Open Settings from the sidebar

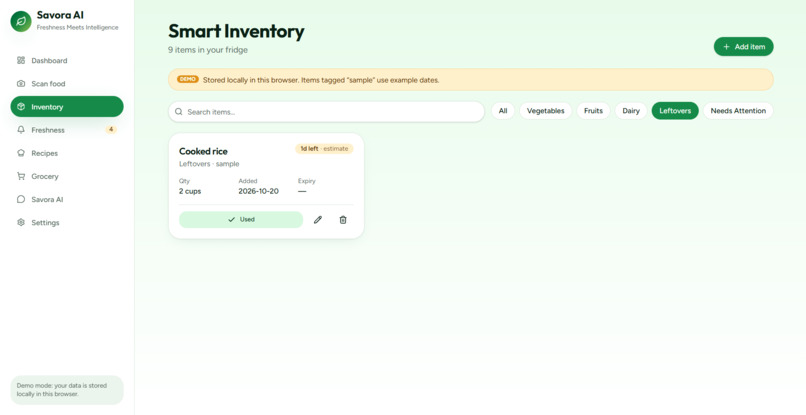click(67, 222)
